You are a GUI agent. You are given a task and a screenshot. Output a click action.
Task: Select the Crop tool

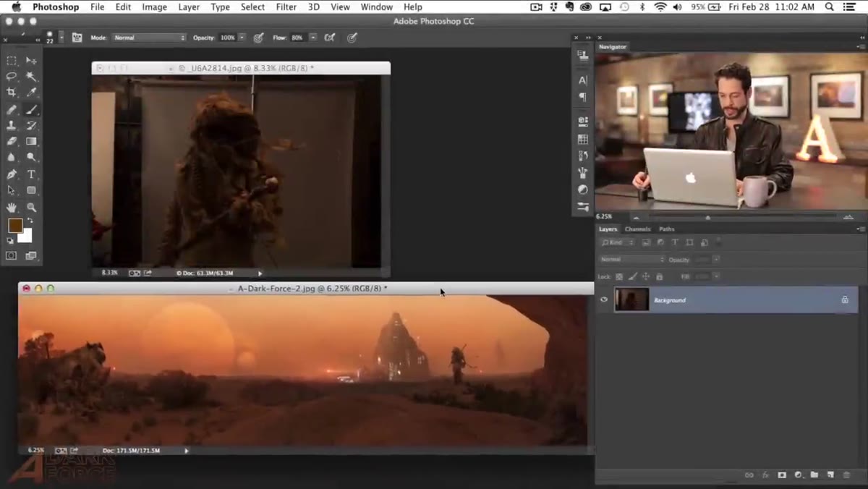12,93
